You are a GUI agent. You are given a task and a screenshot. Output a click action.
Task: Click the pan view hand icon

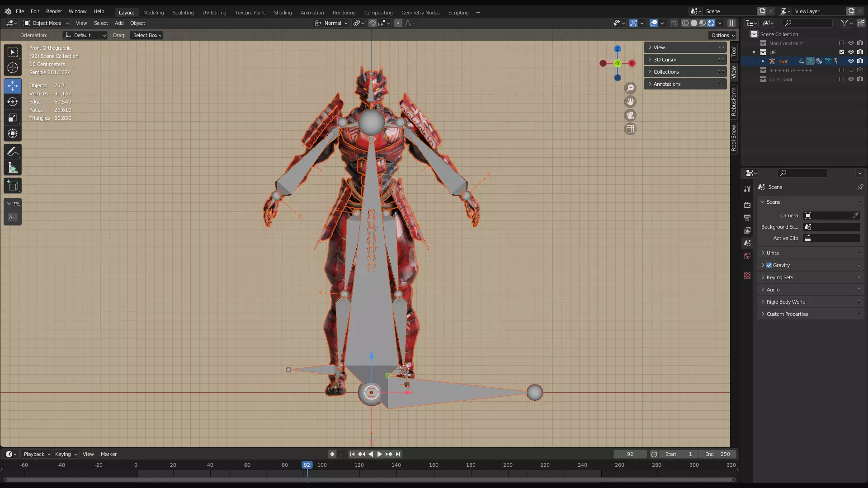[x=630, y=102]
